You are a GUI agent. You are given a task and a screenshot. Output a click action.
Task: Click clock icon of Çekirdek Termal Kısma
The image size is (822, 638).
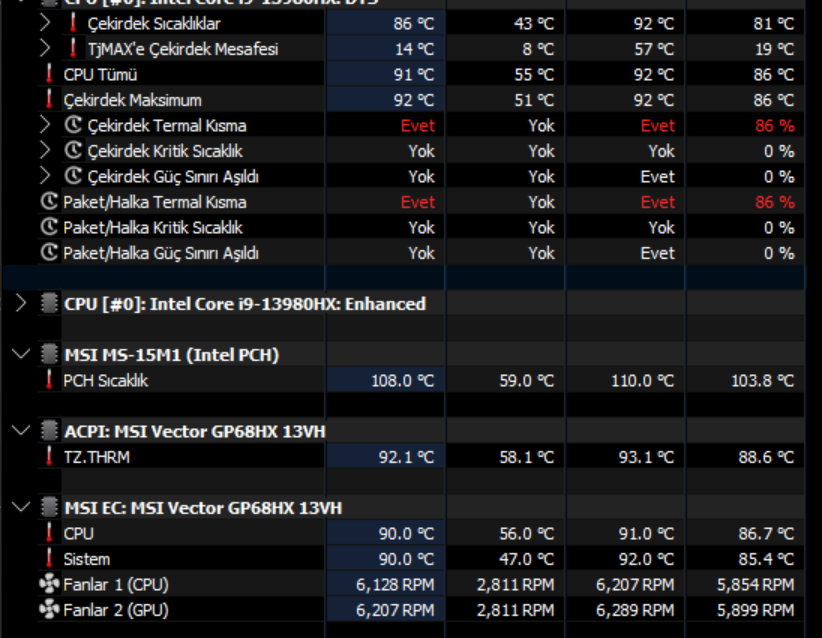(73, 125)
